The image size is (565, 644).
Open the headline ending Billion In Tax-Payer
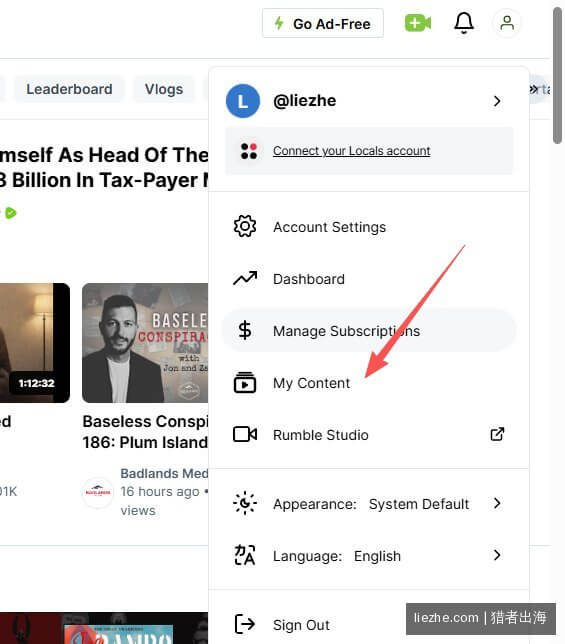click(x=104, y=168)
